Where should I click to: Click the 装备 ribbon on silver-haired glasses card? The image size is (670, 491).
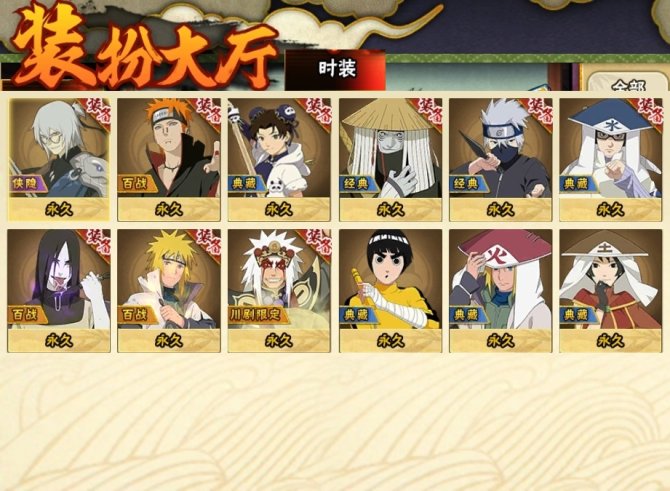98,113
